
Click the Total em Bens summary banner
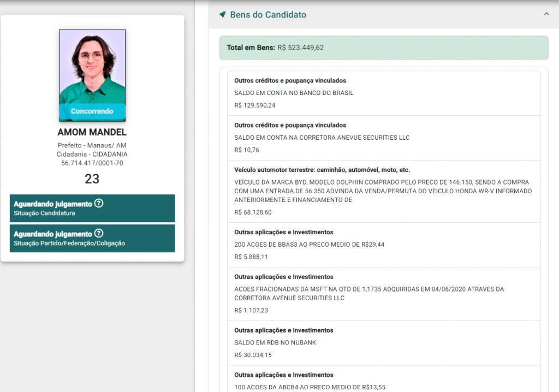(383, 47)
